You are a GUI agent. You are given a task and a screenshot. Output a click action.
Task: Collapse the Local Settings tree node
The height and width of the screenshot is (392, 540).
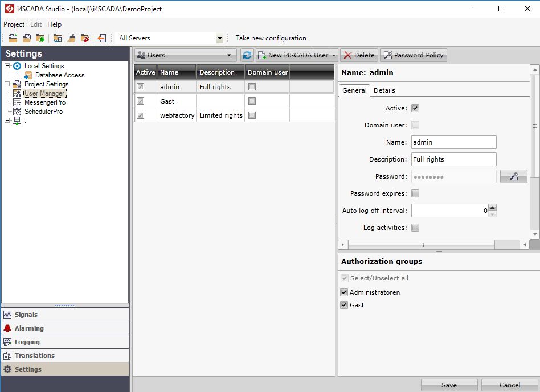7,65
